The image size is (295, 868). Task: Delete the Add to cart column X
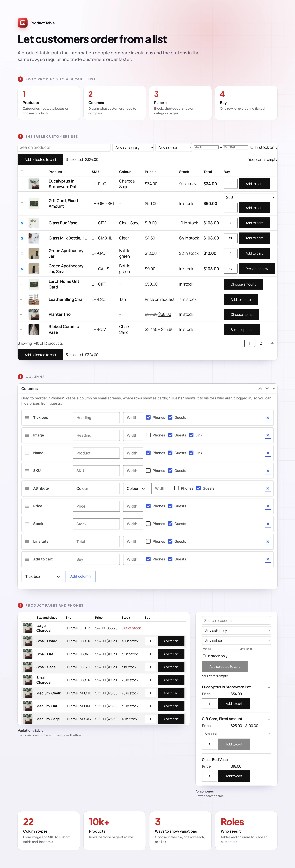[x=268, y=559]
